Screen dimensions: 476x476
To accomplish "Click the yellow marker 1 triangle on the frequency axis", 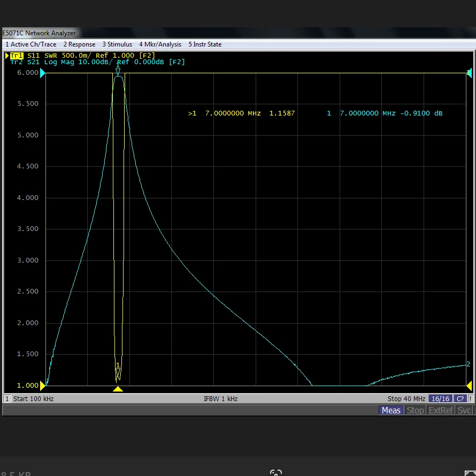I will click(118, 389).
